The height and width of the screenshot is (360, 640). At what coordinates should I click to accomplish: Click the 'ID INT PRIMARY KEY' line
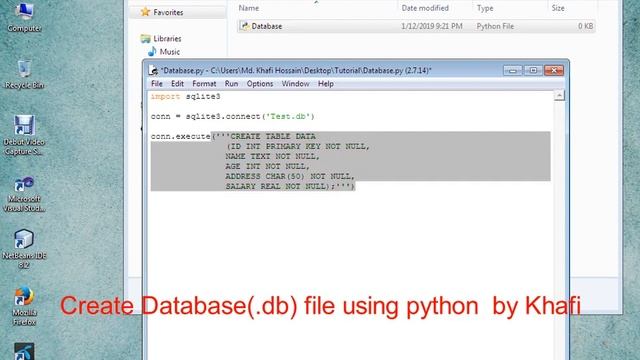(298, 146)
